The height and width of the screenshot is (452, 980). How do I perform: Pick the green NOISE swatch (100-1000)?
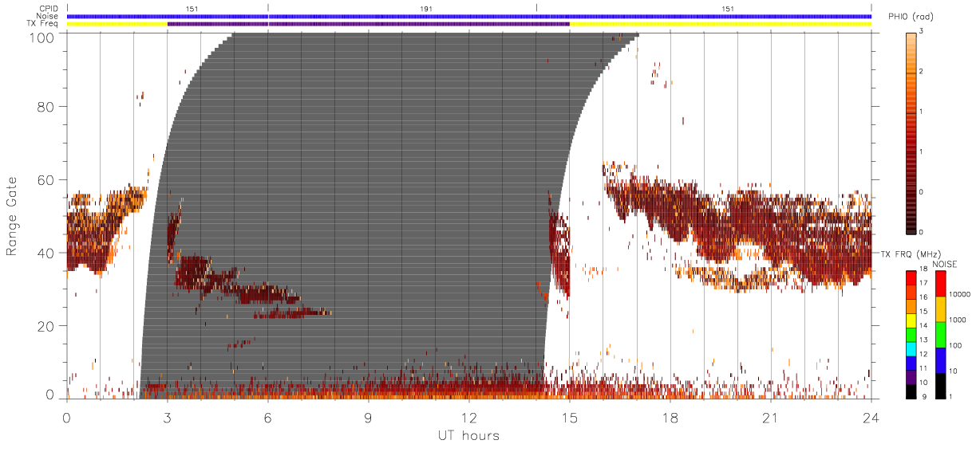[x=940, y=334]
